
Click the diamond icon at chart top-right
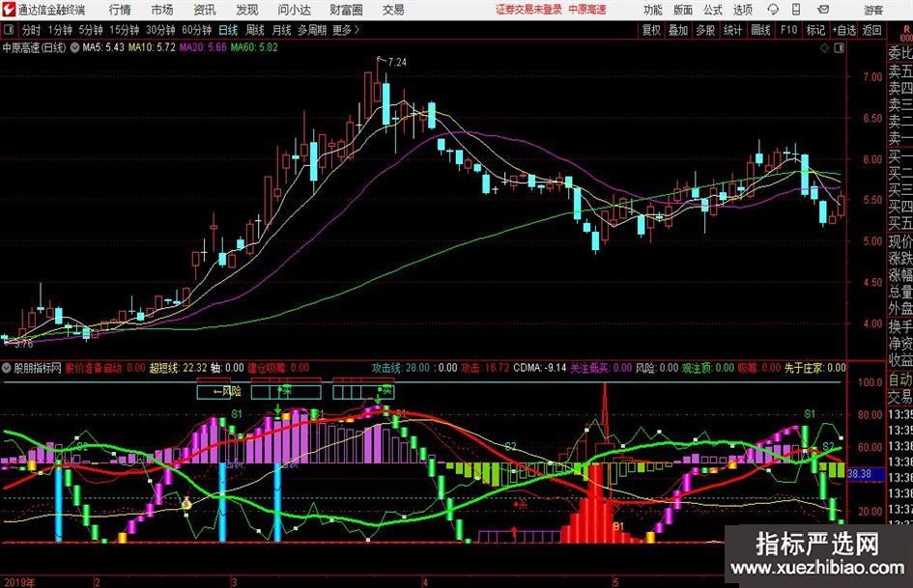coord(824,48)
